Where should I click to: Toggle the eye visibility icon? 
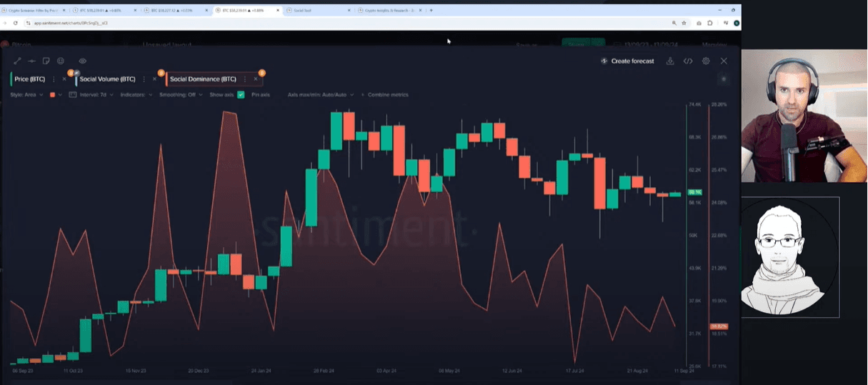(82, 61)
